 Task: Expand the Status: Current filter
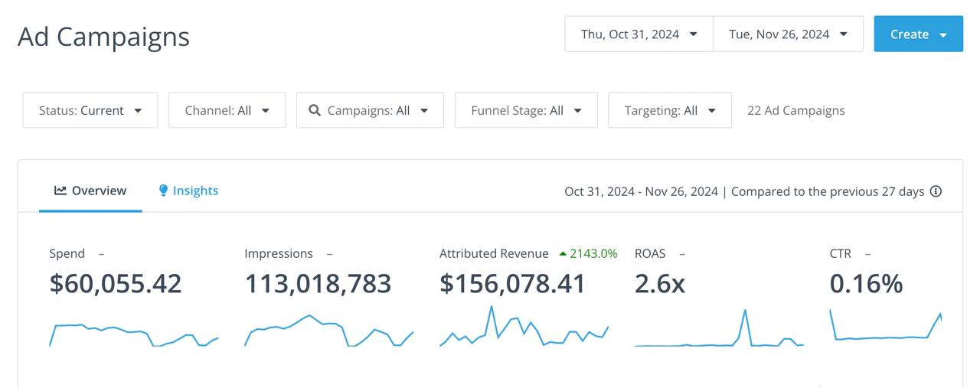coord(90,110)
